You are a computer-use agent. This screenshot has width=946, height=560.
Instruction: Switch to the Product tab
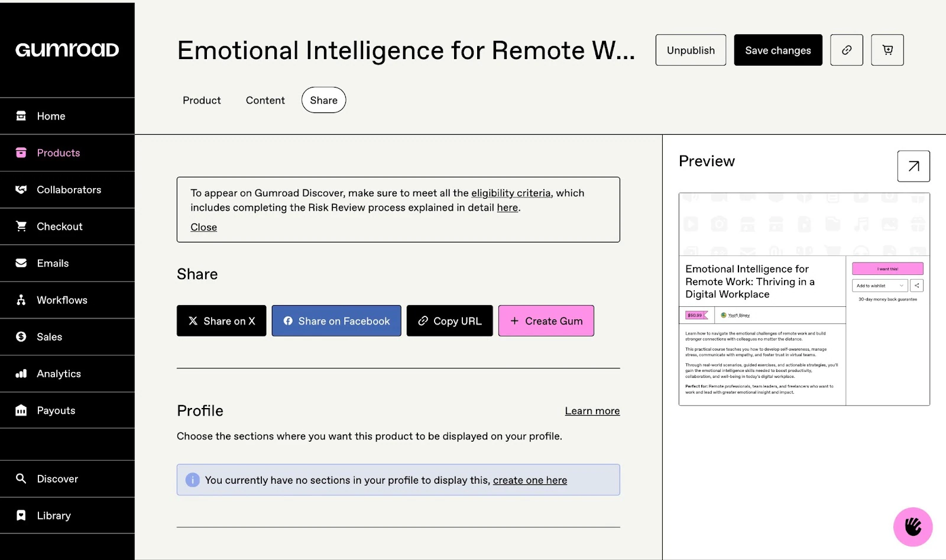202,100
